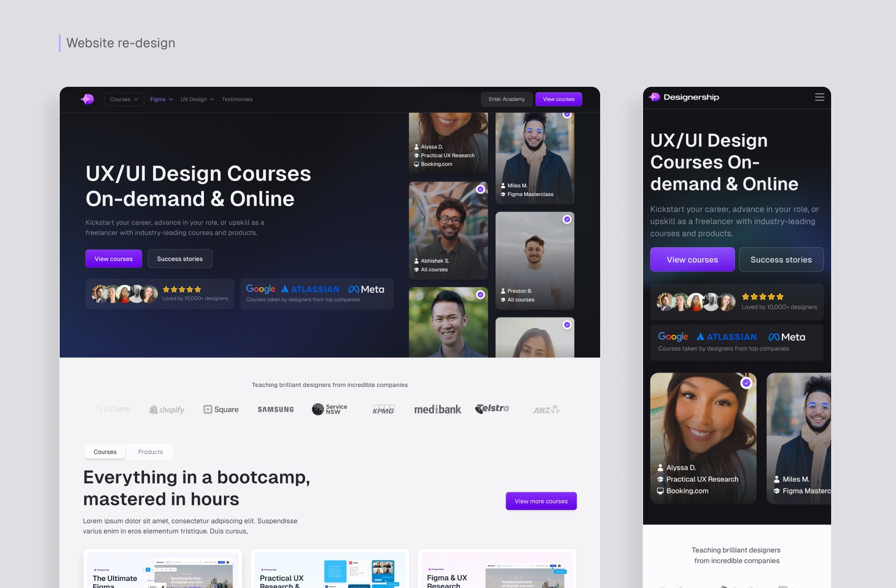Image resolution: width=896 pixels, height=588 pixels.
Task: Click the Designership logo icon in mobile header
Action: [x=654, y=97]
